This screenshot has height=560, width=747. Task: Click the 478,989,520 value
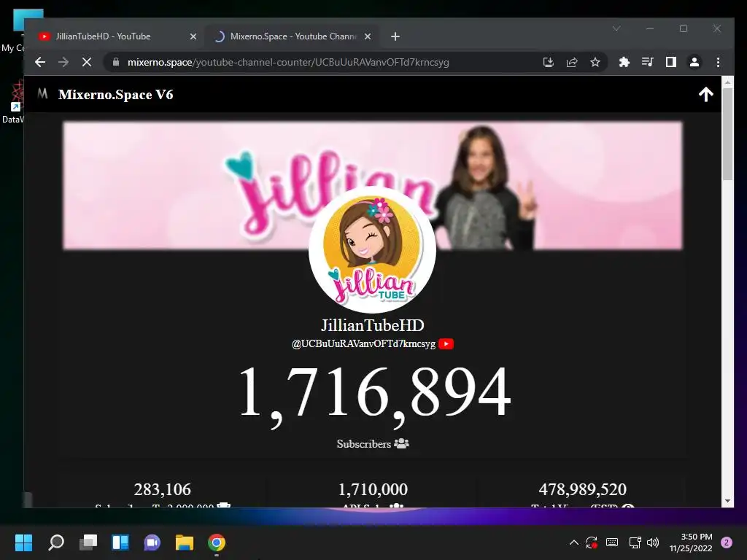[583, 489]
